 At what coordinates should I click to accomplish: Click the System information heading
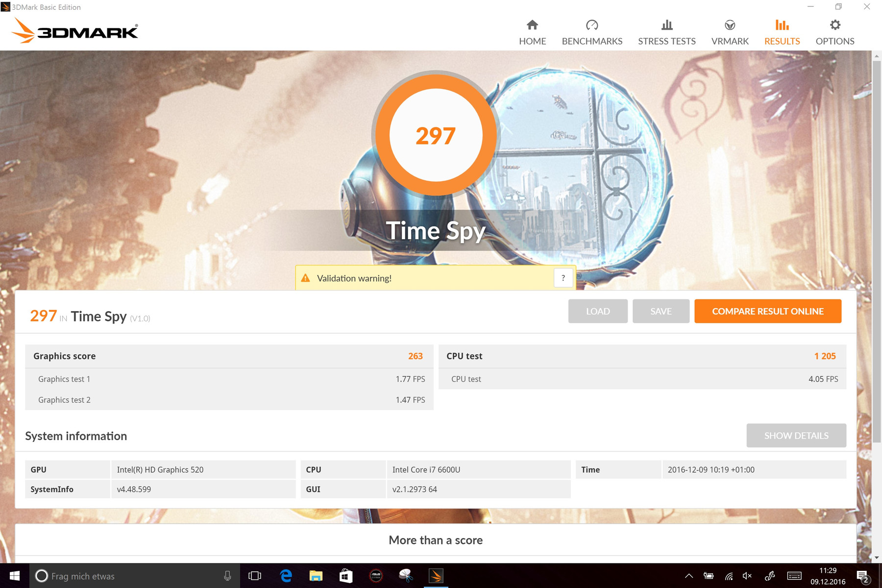[x=76, y=436]
